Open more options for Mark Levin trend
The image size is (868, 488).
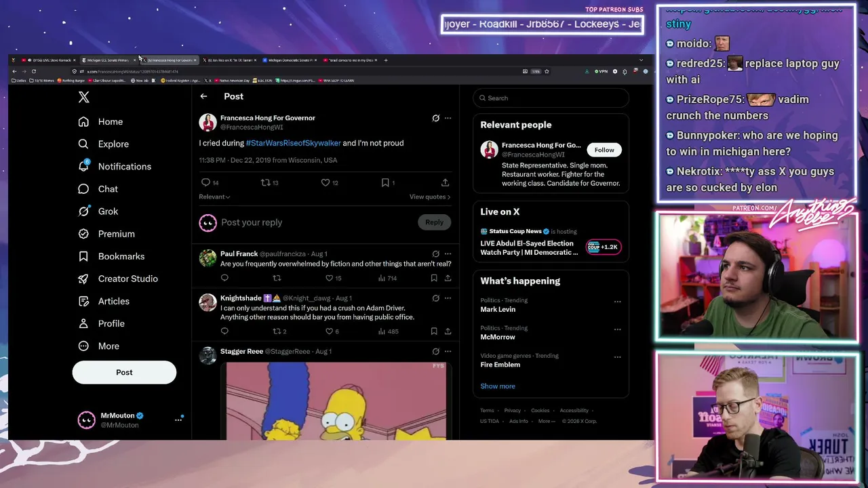tap(617, 302)
